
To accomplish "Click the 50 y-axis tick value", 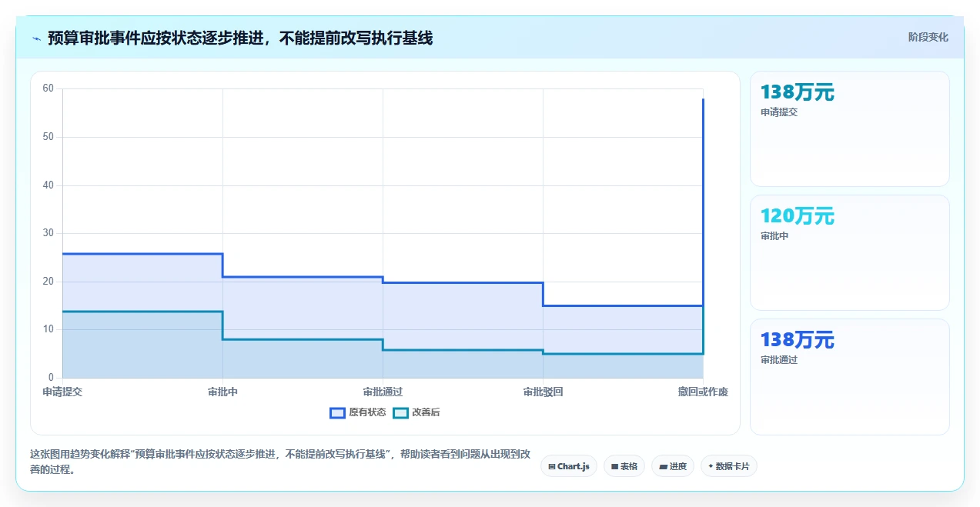I will click(48, 137).
